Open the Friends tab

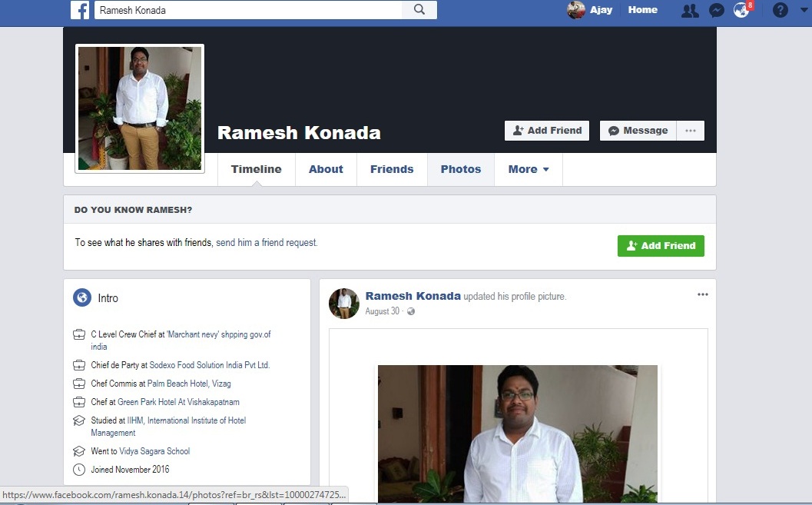pos(392,169)
